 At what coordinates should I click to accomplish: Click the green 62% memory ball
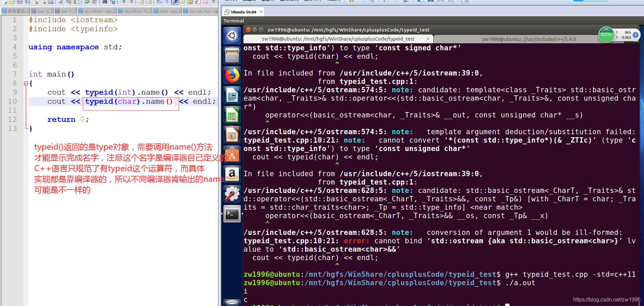coord(606,35)
